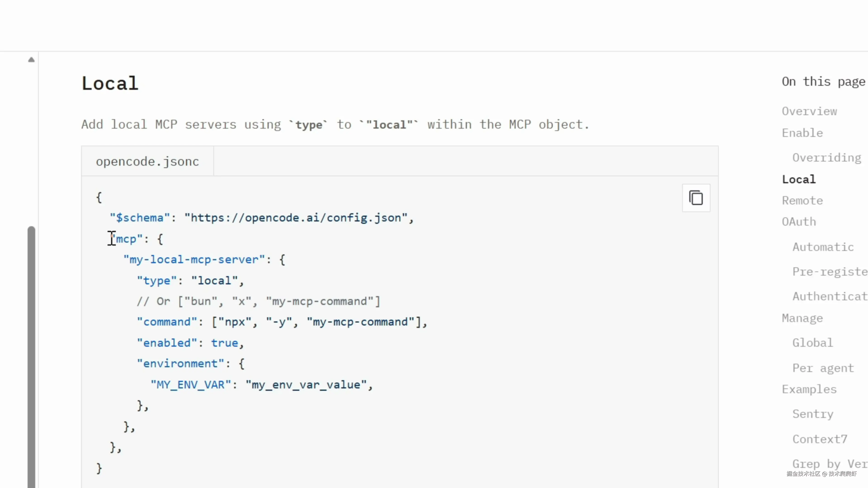Click the scrollbar up arrow
Viewport: 868px width, 488px height.
pyautogui.click(x=31, y=60)
